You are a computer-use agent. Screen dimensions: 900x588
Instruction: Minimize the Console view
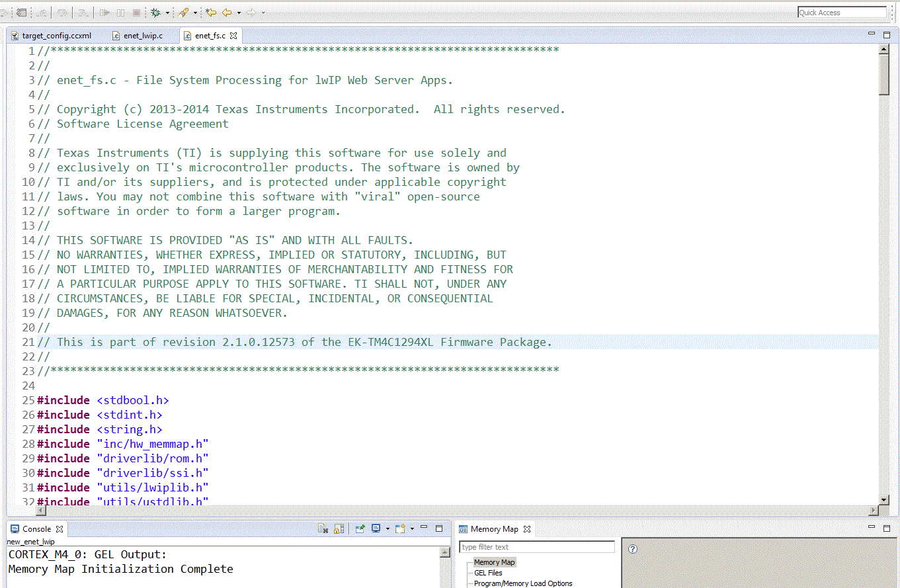pos(424,528)
